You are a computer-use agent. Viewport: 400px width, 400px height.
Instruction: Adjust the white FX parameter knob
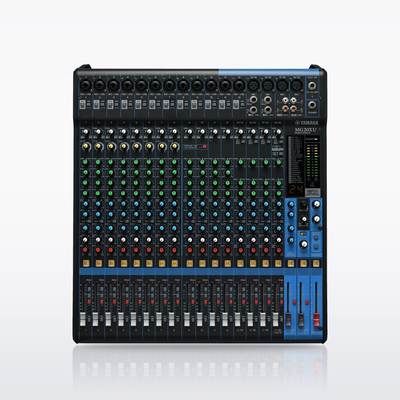click(304, 219)
